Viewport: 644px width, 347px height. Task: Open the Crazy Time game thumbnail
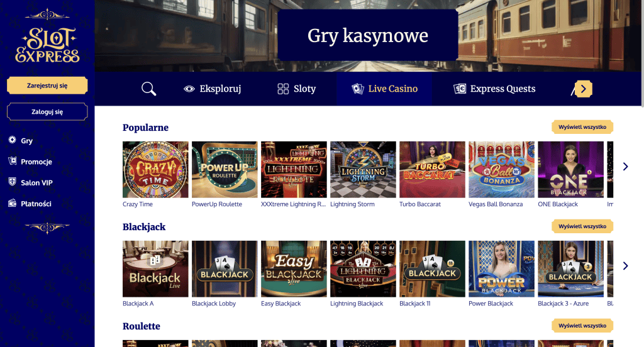coord(156,170)
